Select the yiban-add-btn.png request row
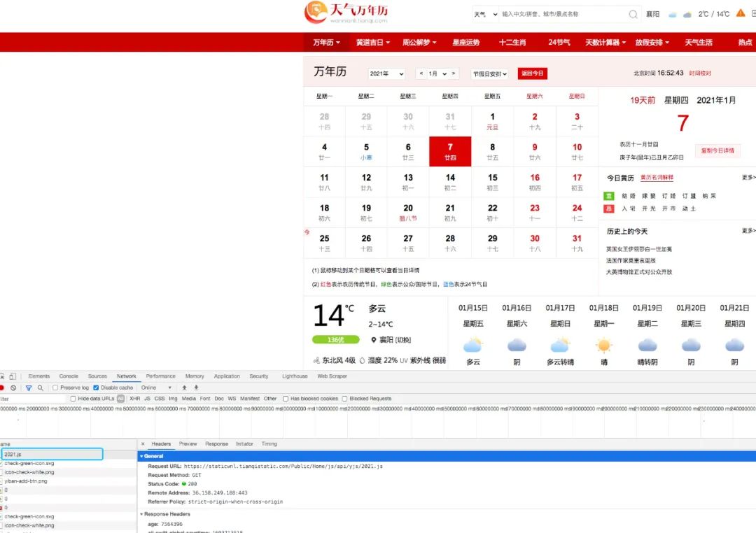Viewport: 756px width, 533px height. click(69, 481)
